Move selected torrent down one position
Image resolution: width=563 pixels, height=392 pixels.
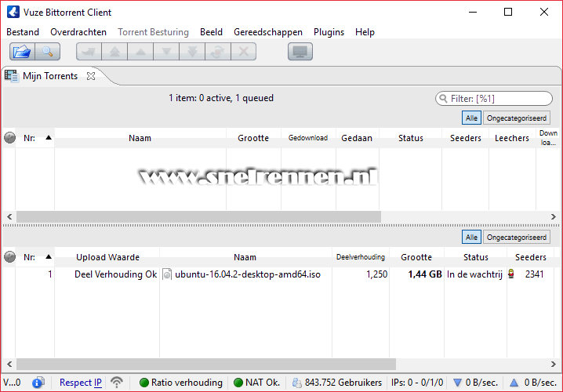pos(166,52)
